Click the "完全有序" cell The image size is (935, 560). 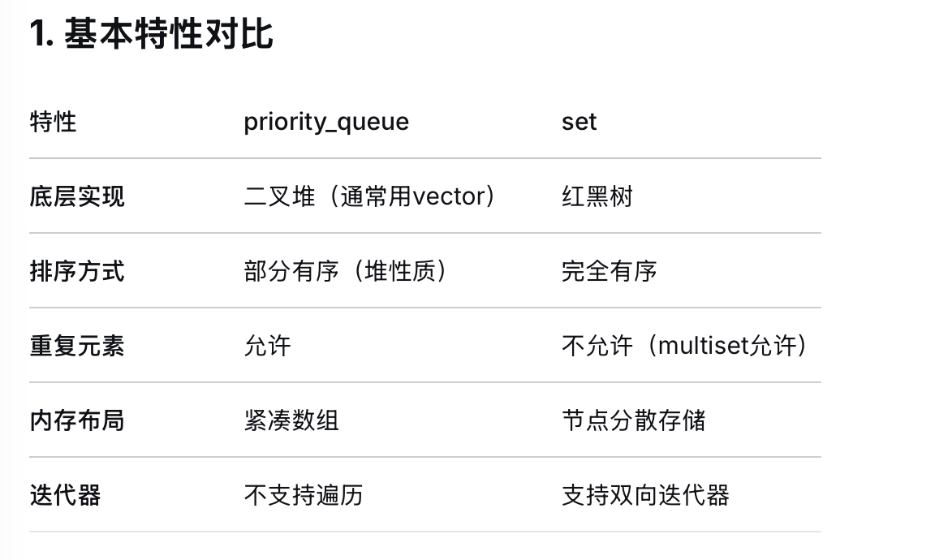pyautogui.click(x=609, y=271)
